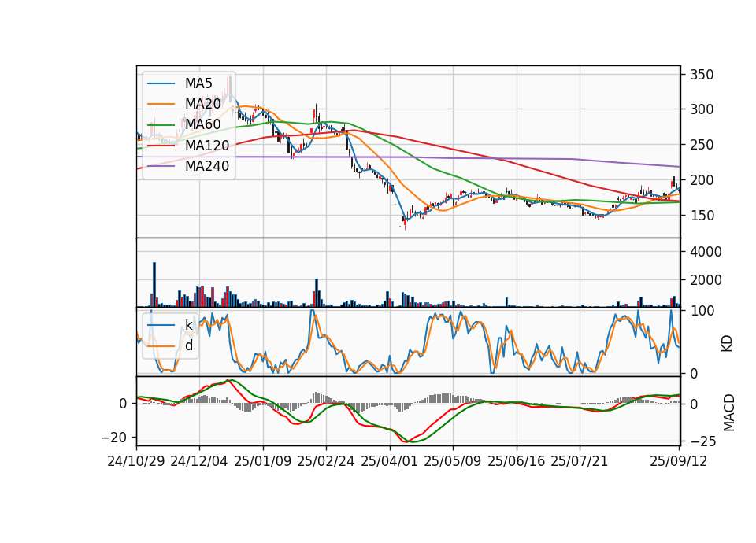Click the 25/09/12 date axis label
Image resolution: width=756 pixels, height=543 pixels.
(x=679, y=461)
